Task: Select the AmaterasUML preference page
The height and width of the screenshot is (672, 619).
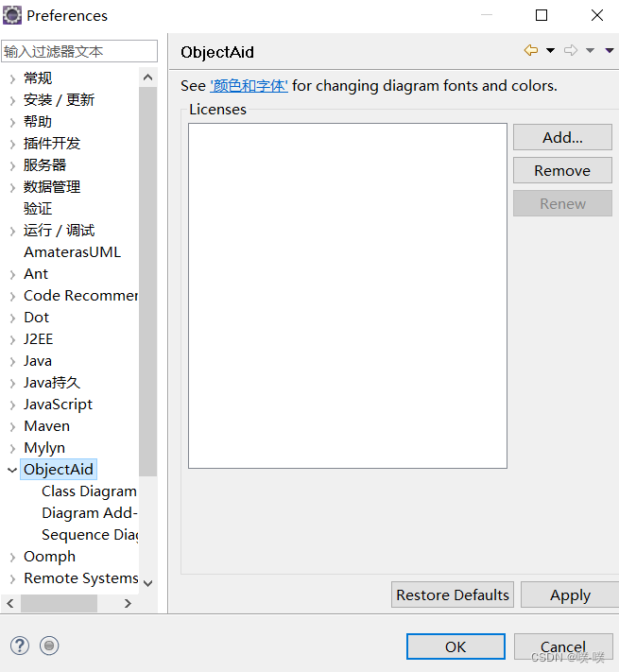Action: click(x=73, y=252)
